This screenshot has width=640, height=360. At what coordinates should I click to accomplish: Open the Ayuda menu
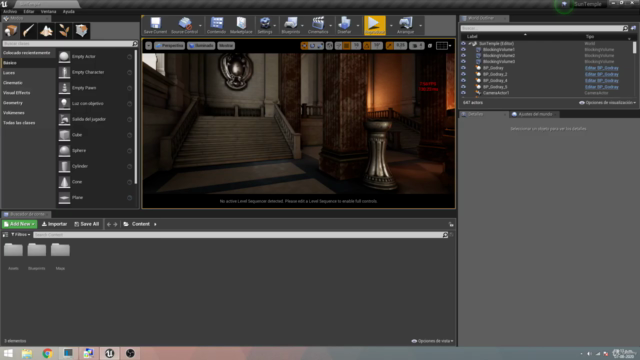pyautogui.click(x=69, y=11)
